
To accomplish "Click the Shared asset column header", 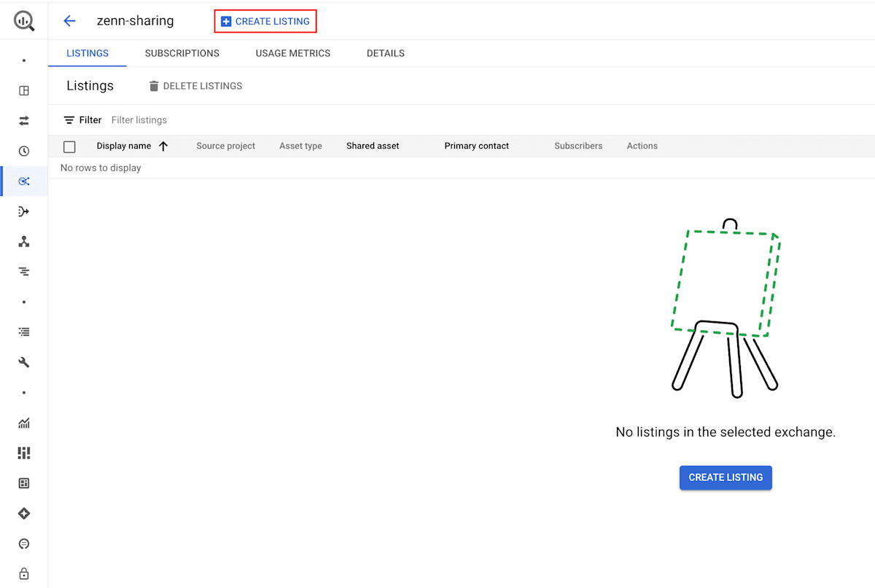I will [x=373, y=146].
